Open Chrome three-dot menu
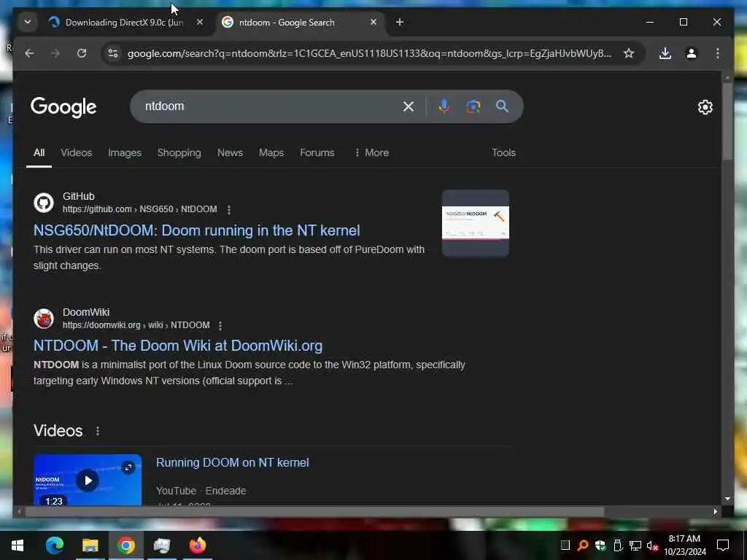This screenshot has width=747, height=560. (x=718, y=53)
